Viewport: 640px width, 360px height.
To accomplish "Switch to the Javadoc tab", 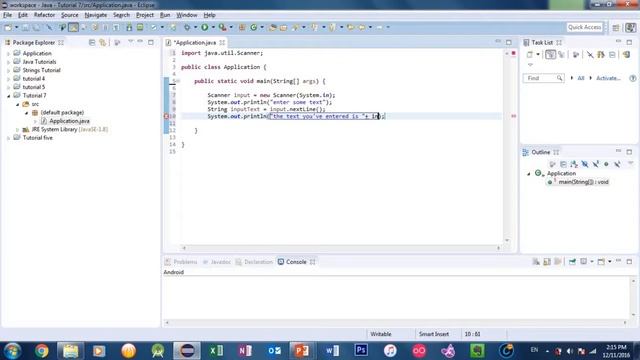I will pyautogui.click(x=217, y=262).
